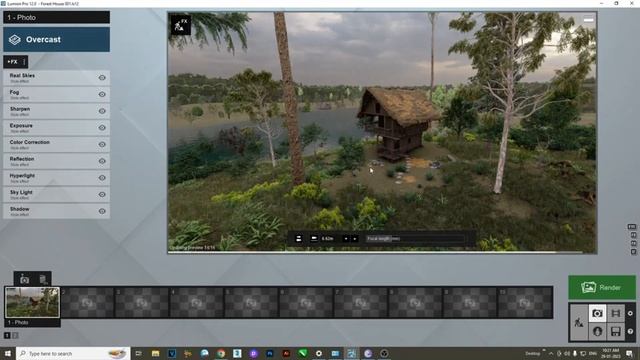Image resolution: width=640 pixels, height=360 pixels.
Task: Select empty photo slot 5
Action: (x=251, y=302)
